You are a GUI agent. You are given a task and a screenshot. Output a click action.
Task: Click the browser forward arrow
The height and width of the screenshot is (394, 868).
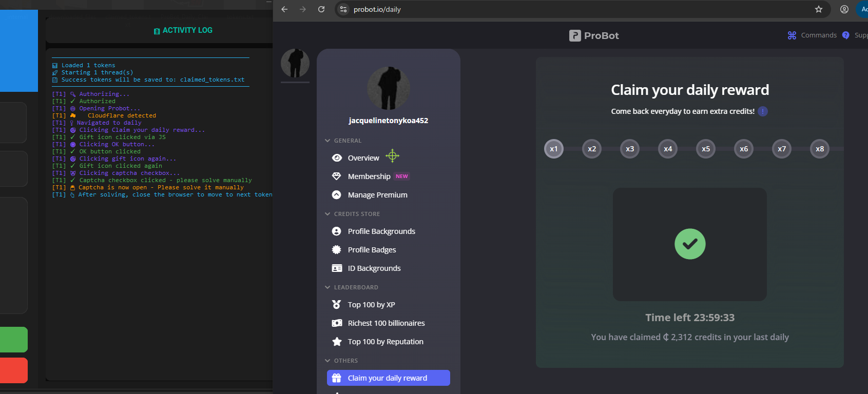[303, 9]
